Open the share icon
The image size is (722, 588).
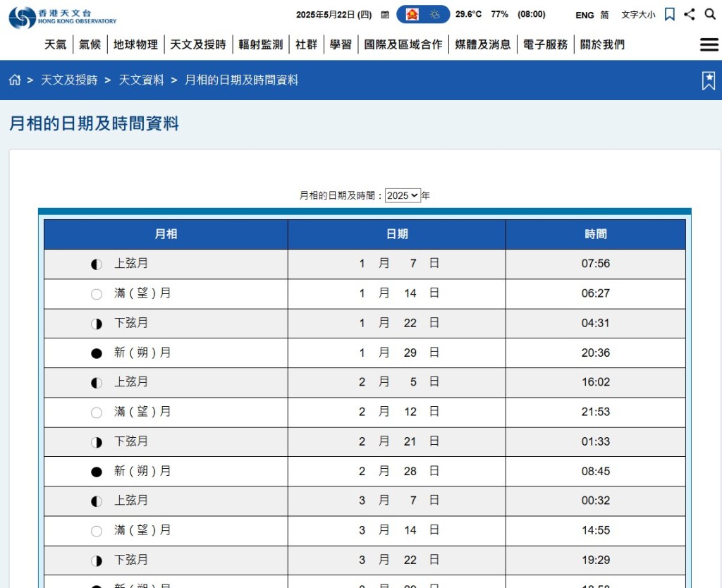coord(690,14)
